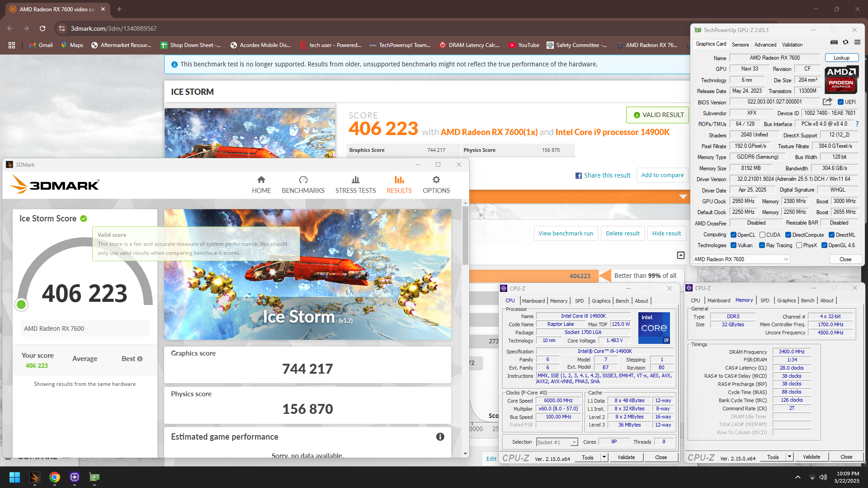Click Hide result button
Viewport: 868px width, 488px height.
pos(666,234)
